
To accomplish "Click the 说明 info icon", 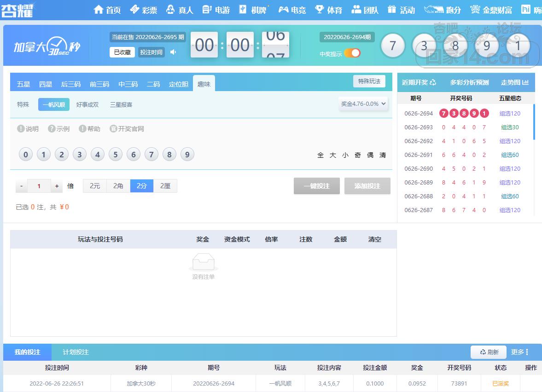I will [21, 129].
